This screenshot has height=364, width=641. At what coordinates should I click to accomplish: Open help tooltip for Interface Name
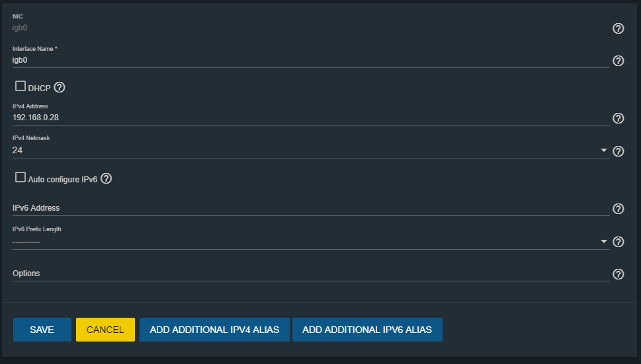tap(619, 61)
